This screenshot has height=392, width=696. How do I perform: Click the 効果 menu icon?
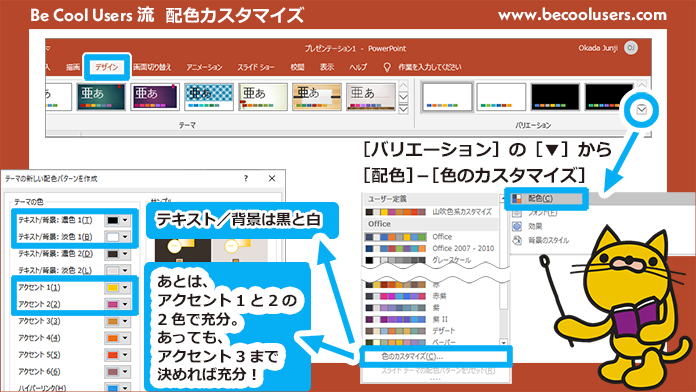pyautogui.click(x=517, y=226)
